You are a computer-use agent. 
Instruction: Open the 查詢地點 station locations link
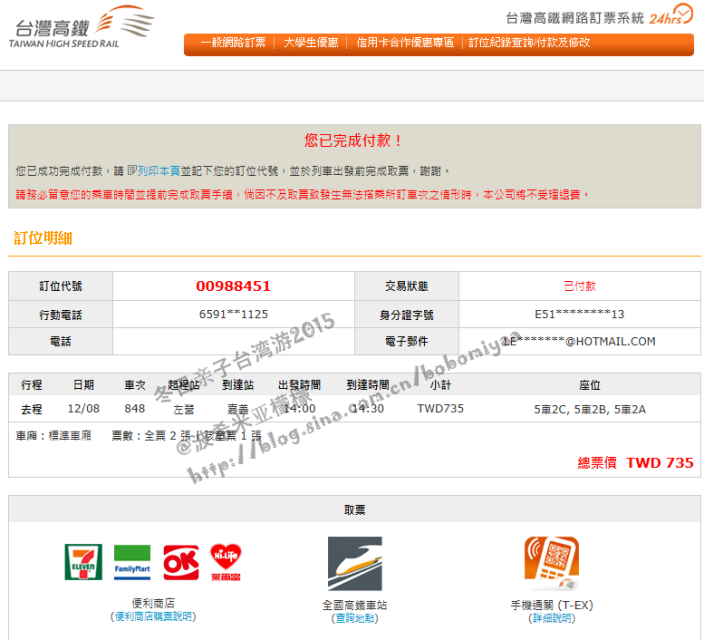pos(354,618)
